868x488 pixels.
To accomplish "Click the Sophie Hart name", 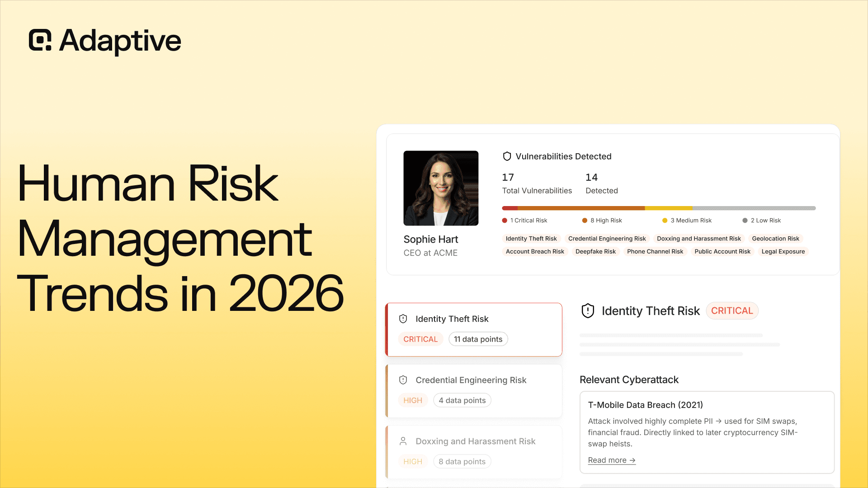I will click(430, 239).
